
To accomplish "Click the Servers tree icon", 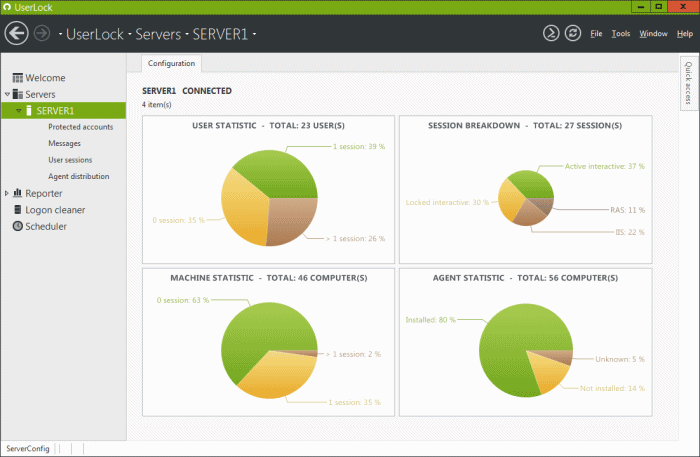I will click(17, 94).
